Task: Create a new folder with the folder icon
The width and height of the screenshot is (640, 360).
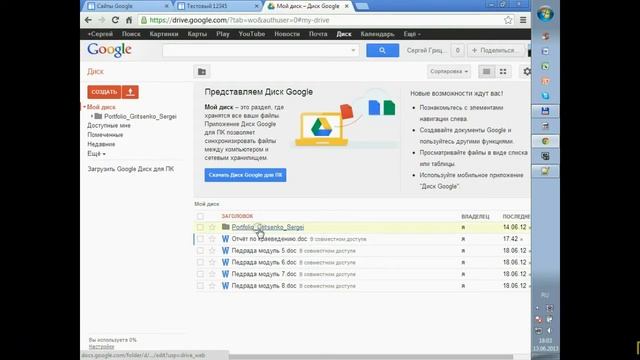Action: pos(202,72)
